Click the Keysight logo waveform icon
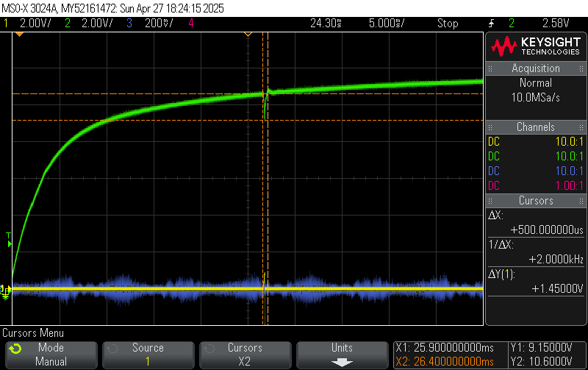 pyautogui.click(x=504, y=46)
